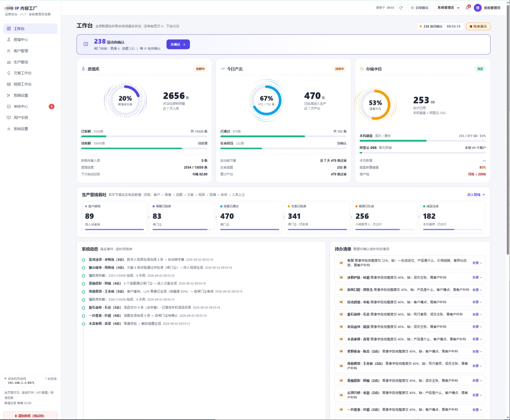Click the cloud icon beside 存储水位
The height and width of the screenshot is (420, 510).
pos(361,69)
